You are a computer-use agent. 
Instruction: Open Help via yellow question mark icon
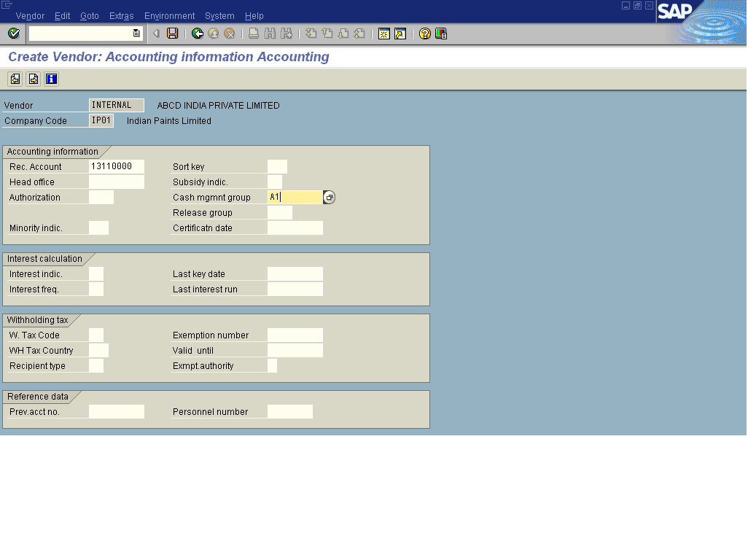pyautogui.click(x=424, y=34)
